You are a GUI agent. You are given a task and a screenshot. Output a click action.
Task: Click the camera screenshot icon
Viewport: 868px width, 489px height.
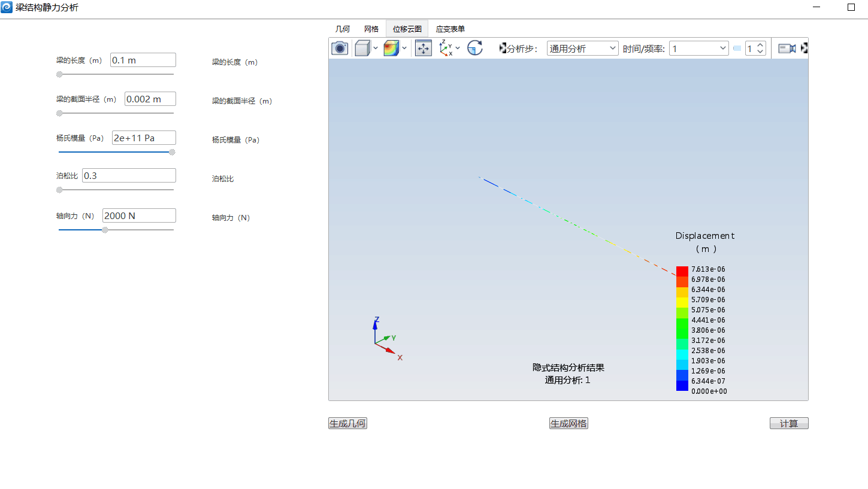click(340, 48)
